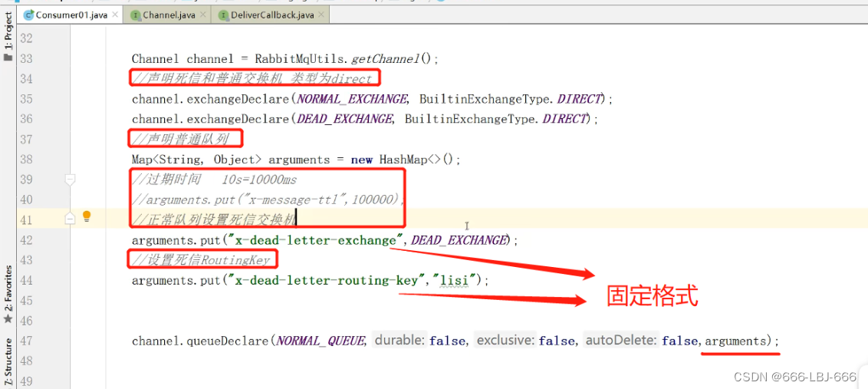Click the autoDelete: parameter hint
This screenshot has height=389, width=868.
pyautogui.click(x=622, y=341)
